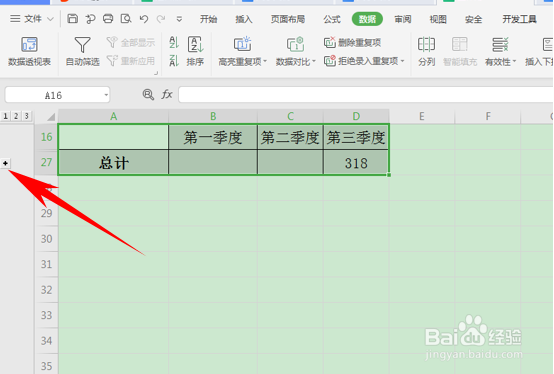554x374 pixels.
Task: Expand the quick access toolbar dropdown
Action: point(179,19)
